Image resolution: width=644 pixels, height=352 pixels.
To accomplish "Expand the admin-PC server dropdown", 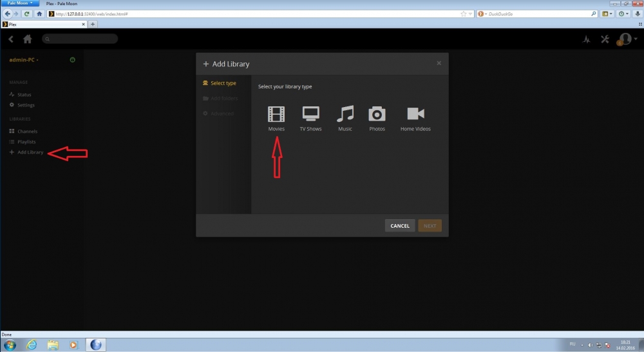I will point(24,60).
